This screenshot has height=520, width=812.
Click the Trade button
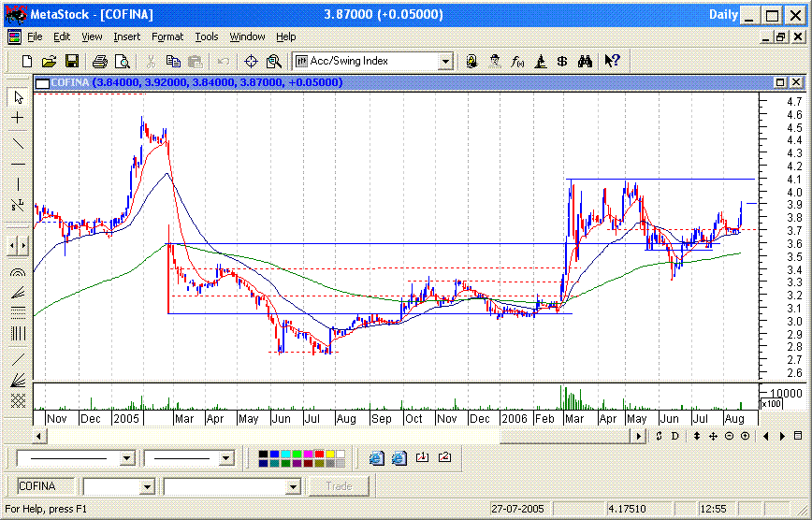tap(339, 486)
